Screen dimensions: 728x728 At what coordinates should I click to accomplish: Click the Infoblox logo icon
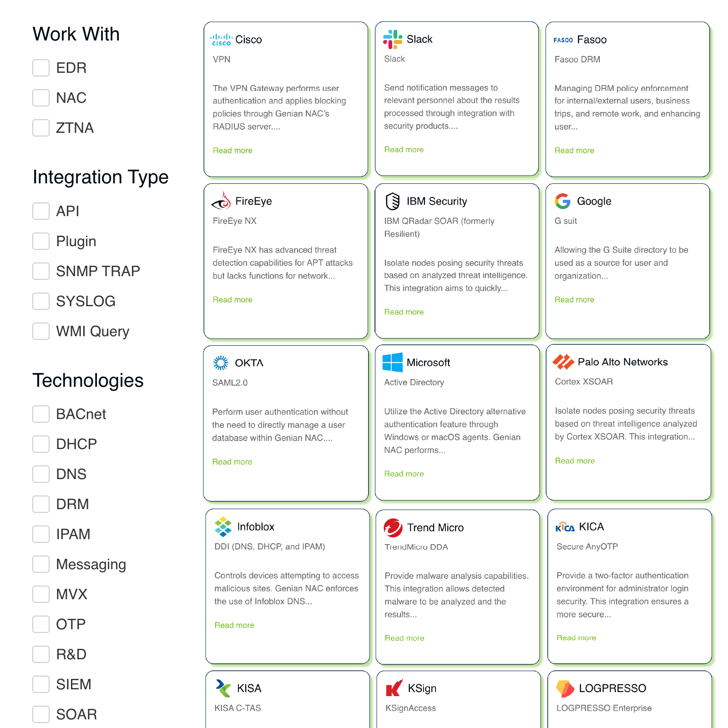223,526
